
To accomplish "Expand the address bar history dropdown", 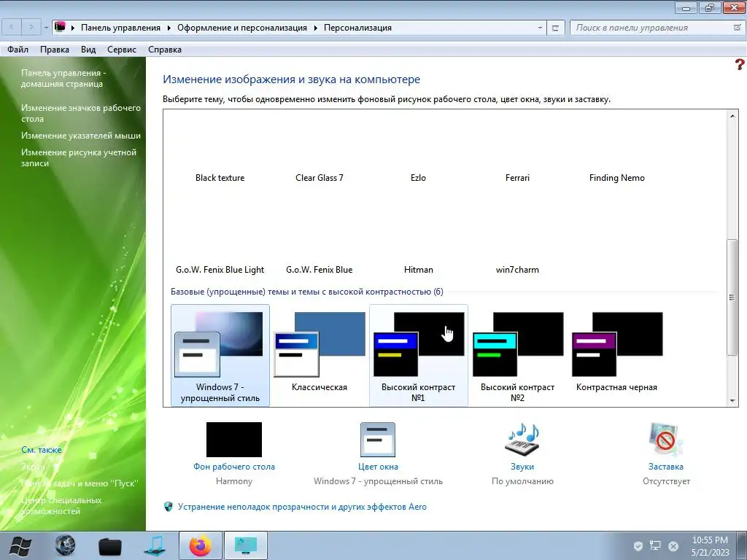I will coord(540,28).
